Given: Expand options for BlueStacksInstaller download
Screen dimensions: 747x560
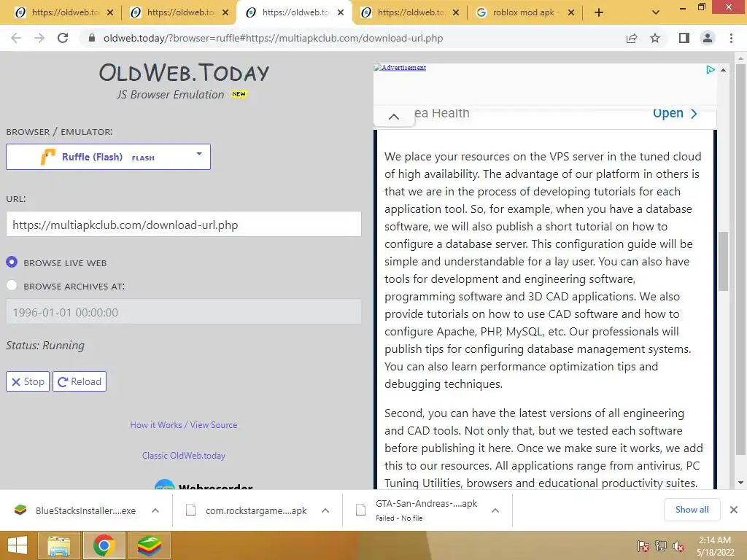Looking at the screenshot, I should point(155,510).
